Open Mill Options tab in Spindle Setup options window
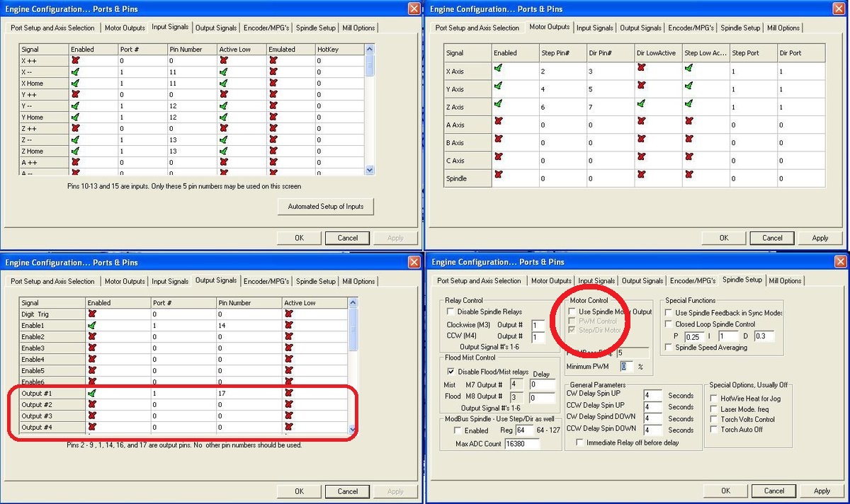Screen dimensions: 850x504 (x=785, y=280)
